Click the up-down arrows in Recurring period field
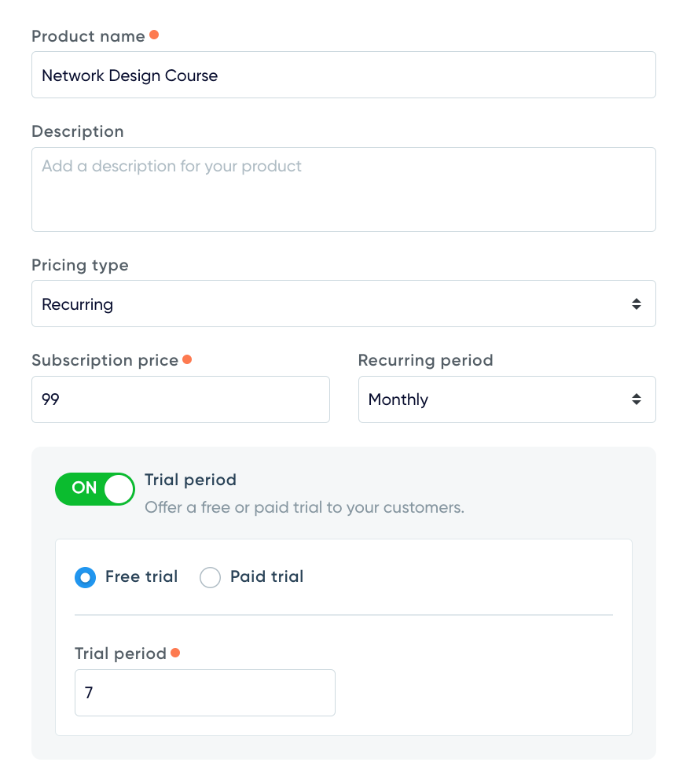 click(636, 399)
